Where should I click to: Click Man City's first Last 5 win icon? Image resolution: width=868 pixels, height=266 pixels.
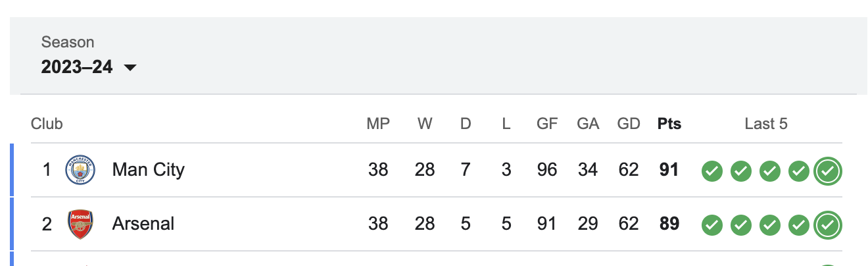click(711, 171)
